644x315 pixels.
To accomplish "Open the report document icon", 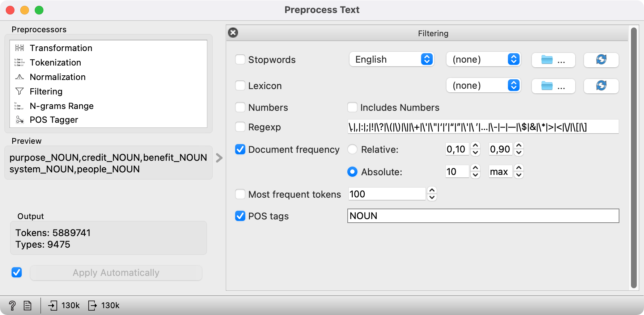I will click(x=27, y=306).
